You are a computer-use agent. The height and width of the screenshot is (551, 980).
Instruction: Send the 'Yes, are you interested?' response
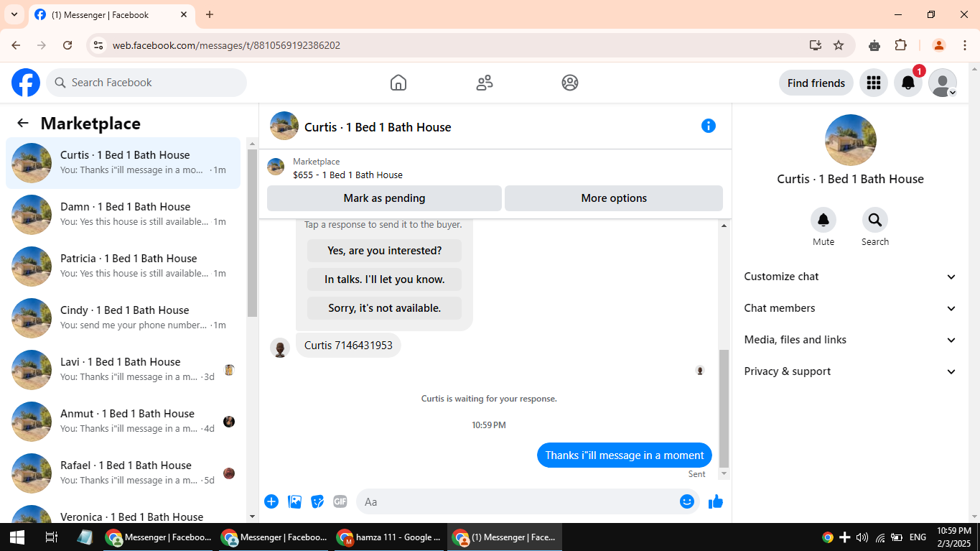384,251
